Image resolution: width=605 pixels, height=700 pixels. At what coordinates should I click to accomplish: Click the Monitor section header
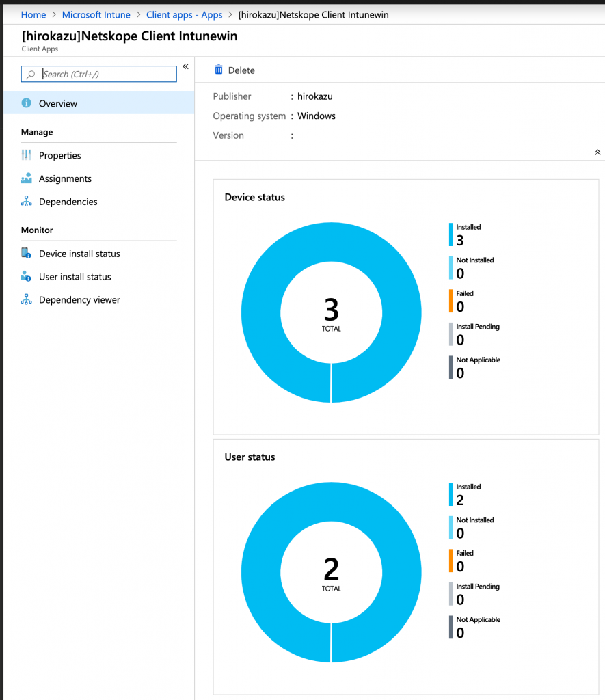(x=37, y=230)
